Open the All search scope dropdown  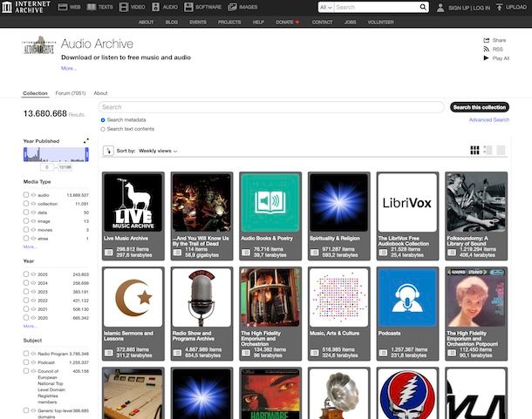pos(325,7)
